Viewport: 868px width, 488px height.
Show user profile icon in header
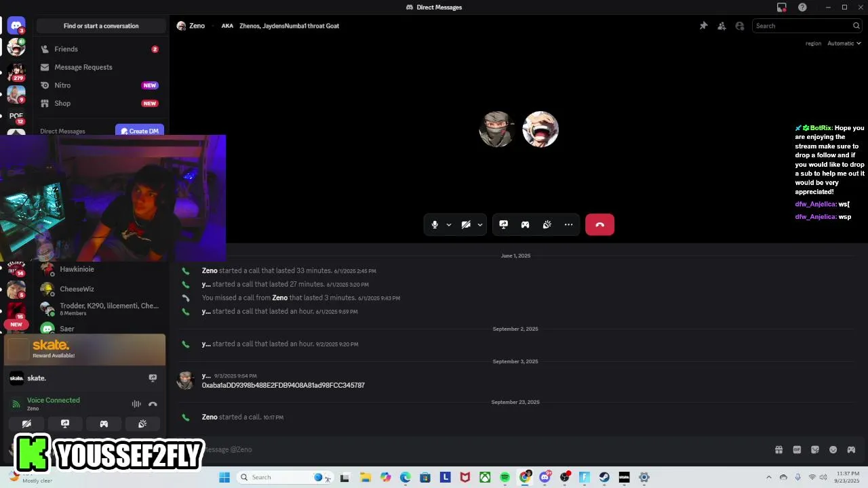coord(740,26)
